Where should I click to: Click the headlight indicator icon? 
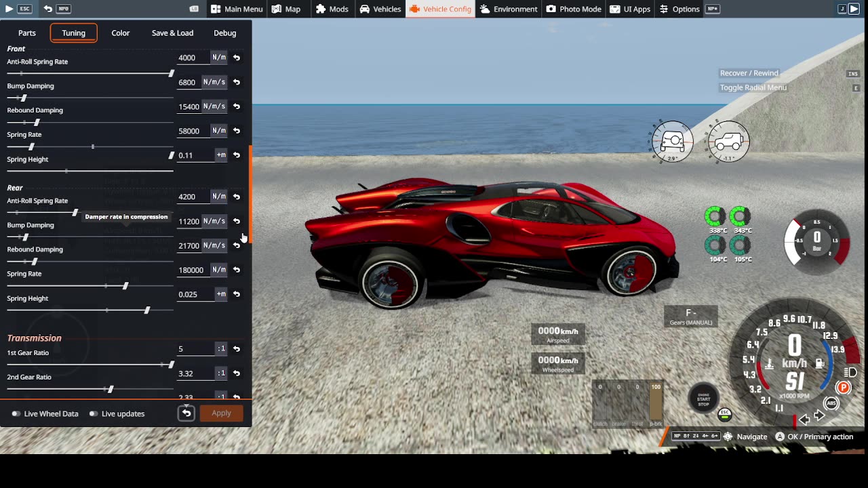(850, 372)
